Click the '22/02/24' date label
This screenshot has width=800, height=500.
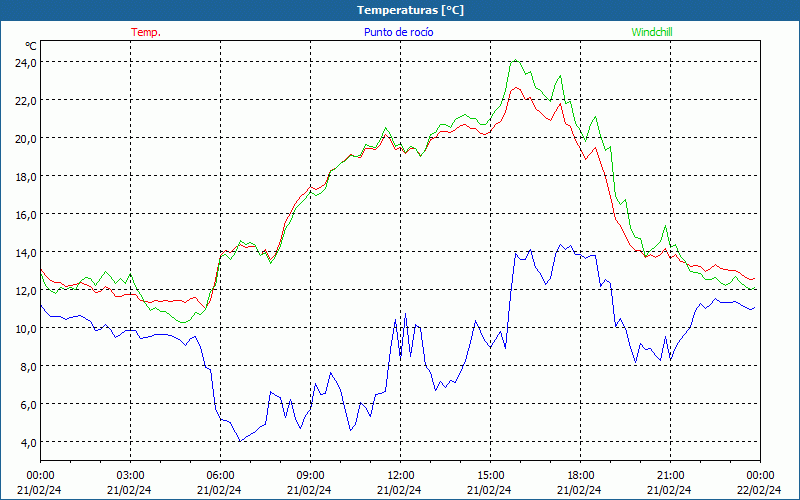tap(759, 490)
